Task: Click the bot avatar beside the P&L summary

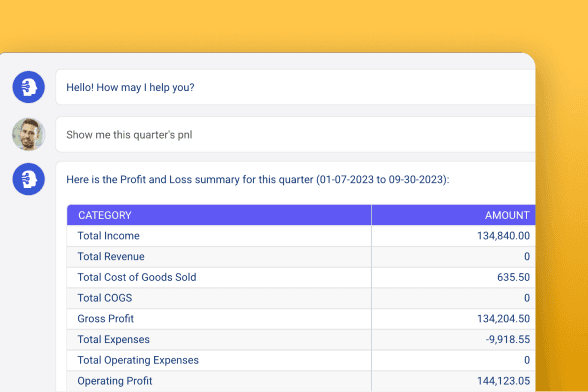Action: point(28,179)
